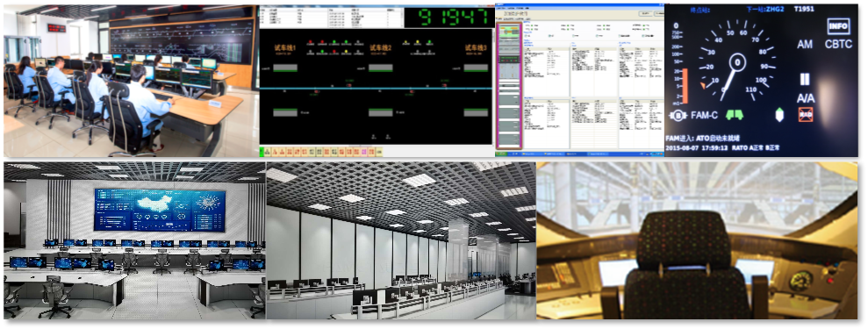Tap the INFO box on train display

[838, 26]
